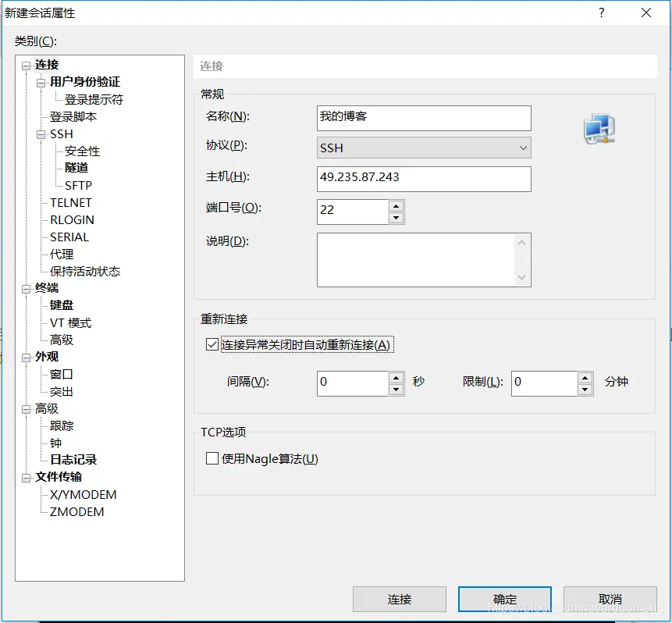Click the 连接 button to connect
This screenshot has height=623, width=672.
click(x=399, y=599)
